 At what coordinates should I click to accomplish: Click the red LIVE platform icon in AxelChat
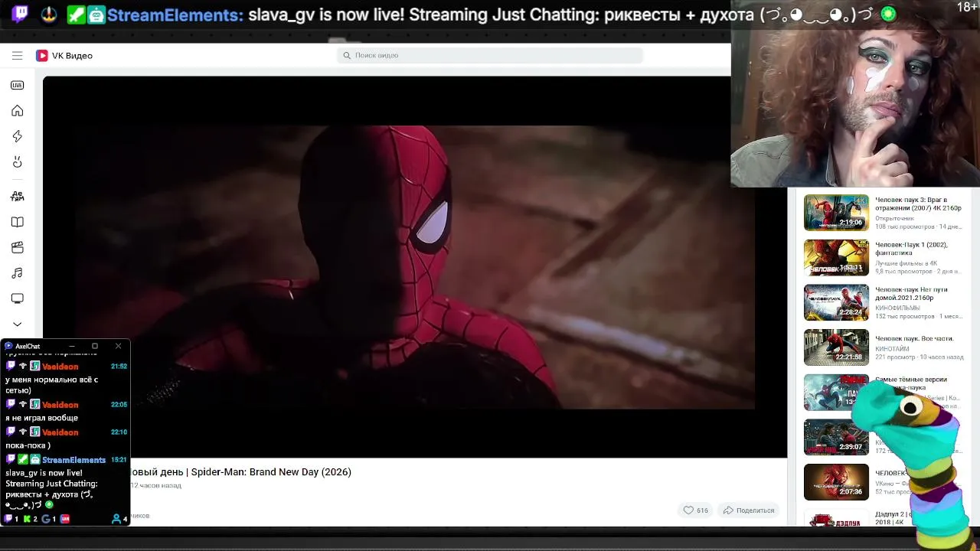click(65, 519)
